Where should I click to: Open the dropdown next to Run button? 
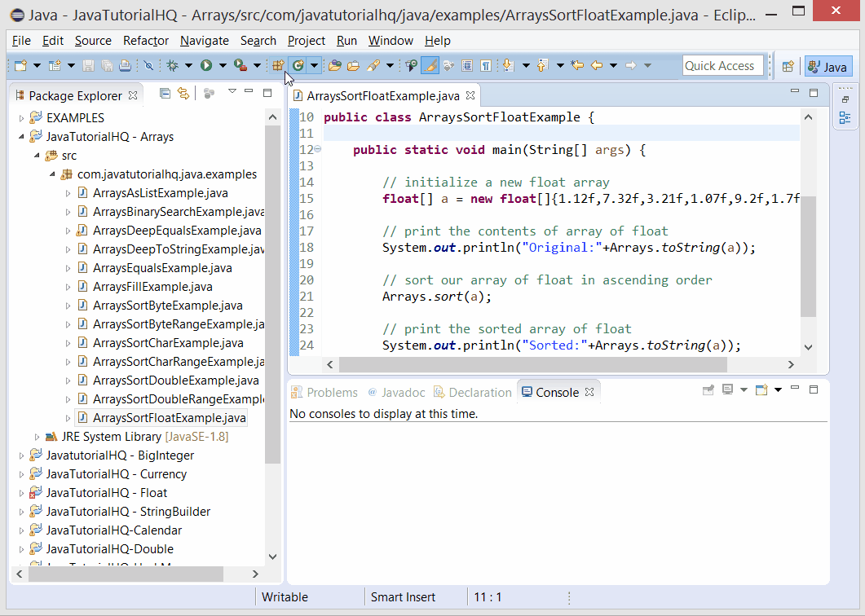click(x=223, y=66)
